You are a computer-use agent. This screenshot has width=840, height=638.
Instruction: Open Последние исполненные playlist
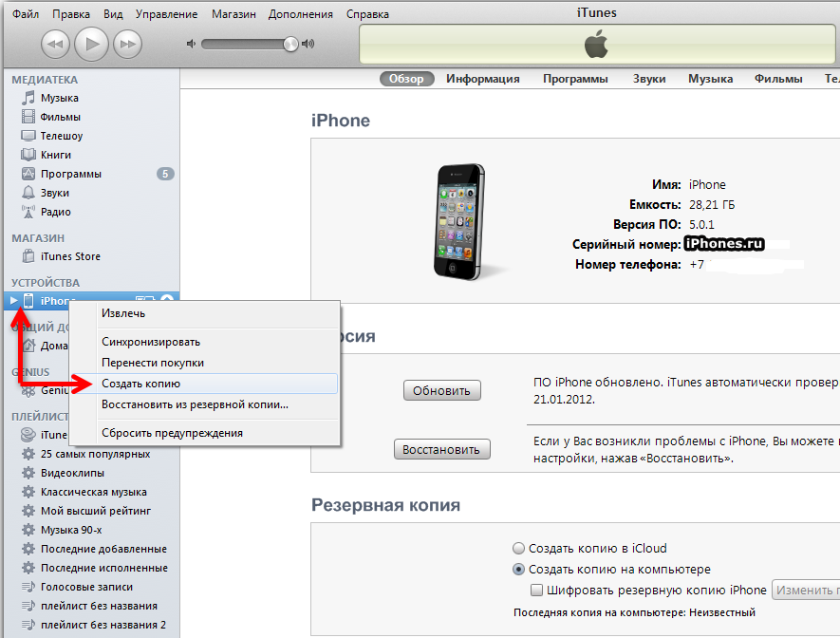tap(104, 568)
